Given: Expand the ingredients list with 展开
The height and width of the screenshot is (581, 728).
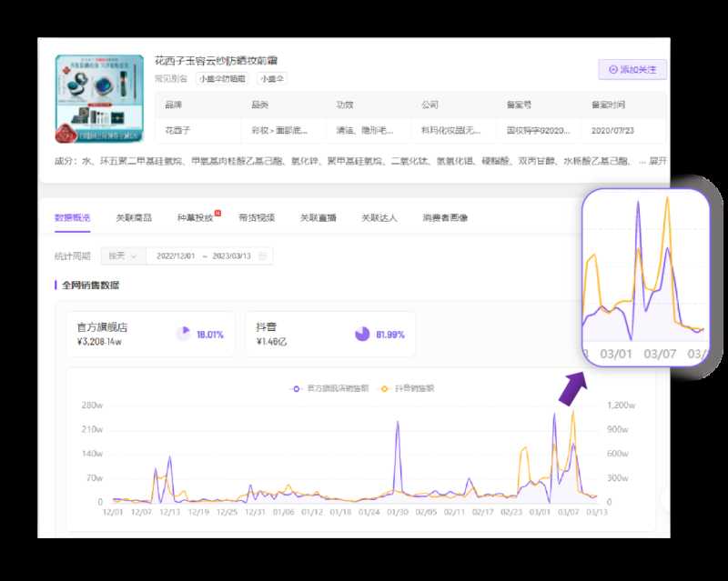Looking at the screenshot, I should 657,161.
